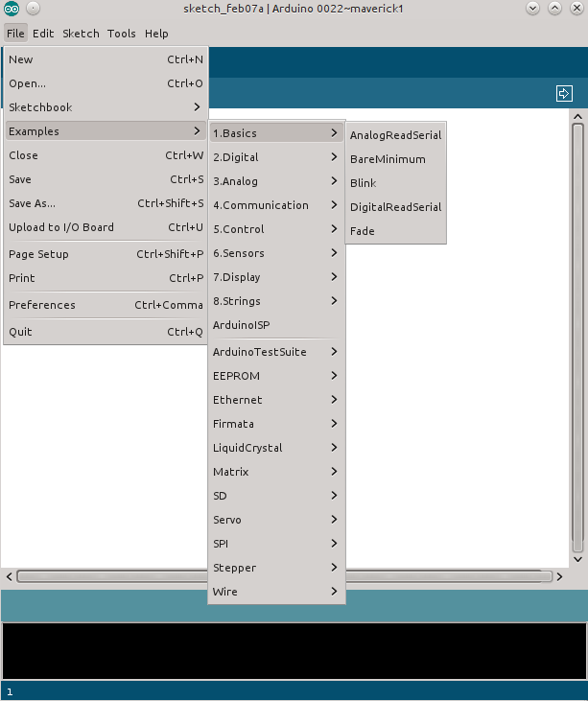588x701 pixels.
Task: Click the horizontal scrollbar right arrow
Action: point(559,576)
